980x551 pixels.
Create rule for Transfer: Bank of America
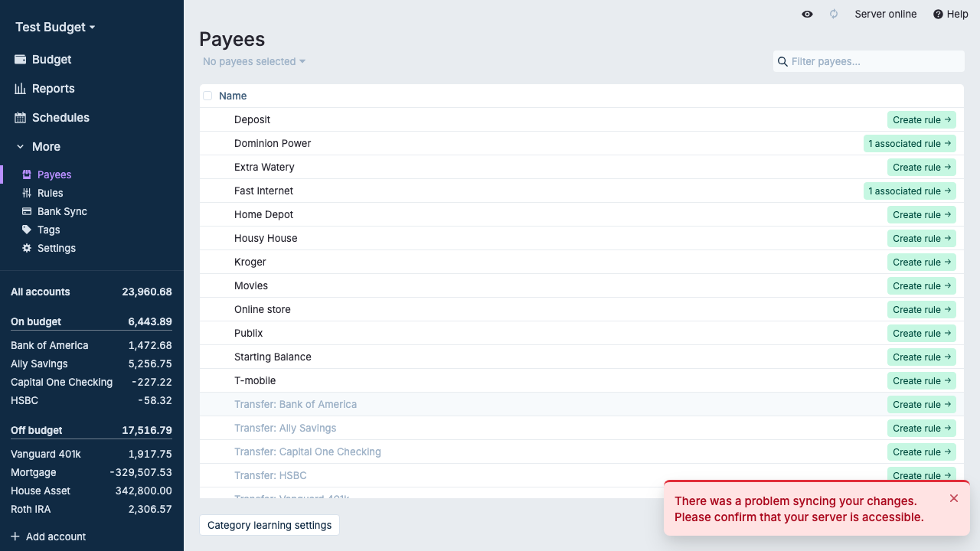(922, 404)
